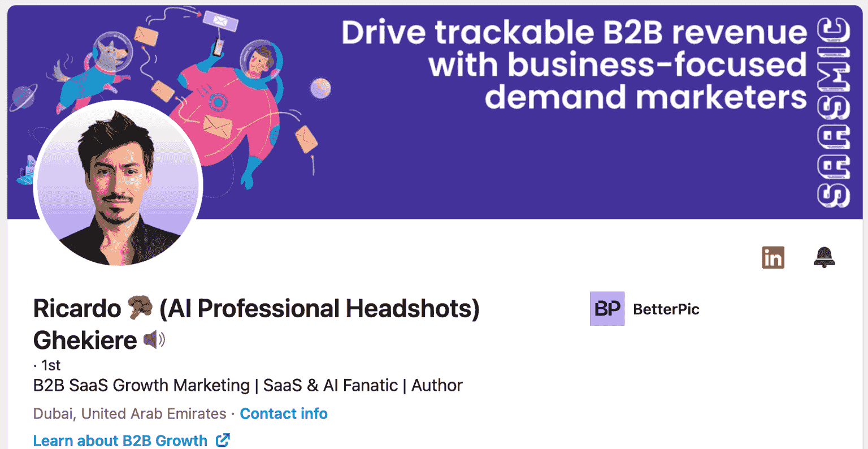Click the surname Ghekiere

click(x=85, y=340)
